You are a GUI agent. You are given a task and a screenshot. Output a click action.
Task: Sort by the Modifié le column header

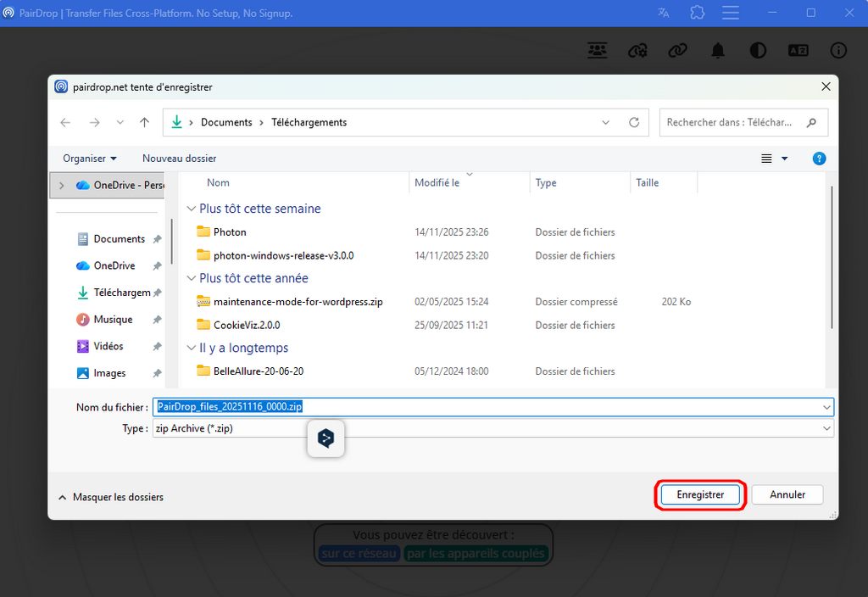click(437, 182)
